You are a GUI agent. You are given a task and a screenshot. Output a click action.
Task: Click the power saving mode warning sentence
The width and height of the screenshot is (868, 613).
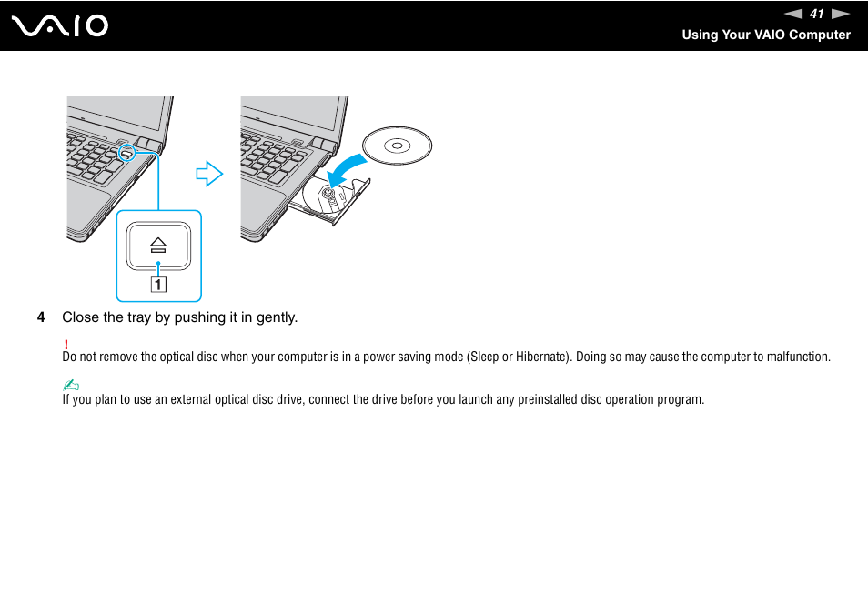click(x=446, y=357)
